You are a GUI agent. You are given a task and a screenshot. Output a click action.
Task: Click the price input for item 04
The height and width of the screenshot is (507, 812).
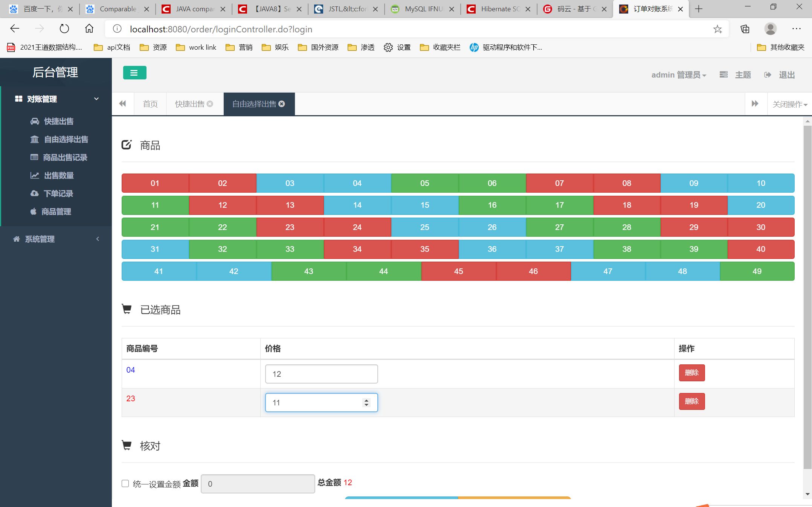point(321,374)
